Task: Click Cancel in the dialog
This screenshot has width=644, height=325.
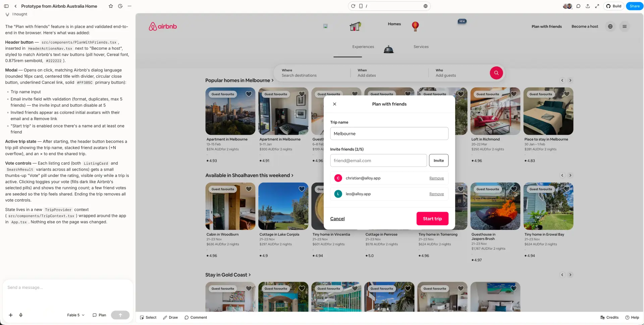Action: [x=337, y=219]
